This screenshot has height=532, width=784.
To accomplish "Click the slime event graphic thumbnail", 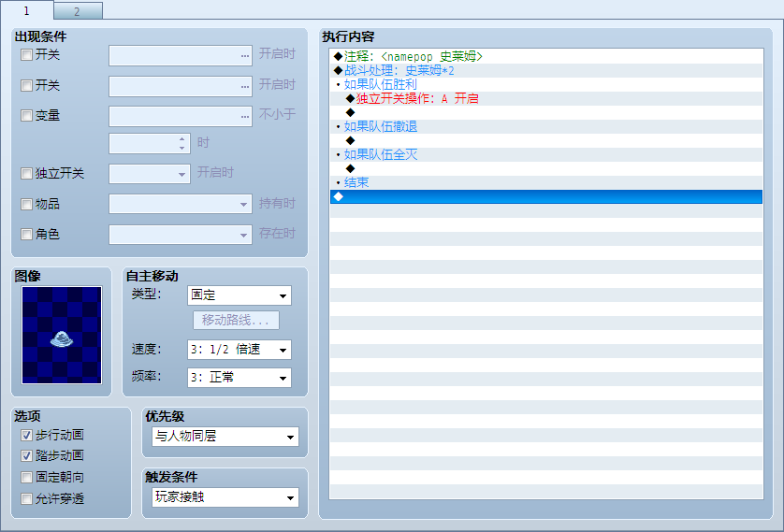I will point(62,335).
